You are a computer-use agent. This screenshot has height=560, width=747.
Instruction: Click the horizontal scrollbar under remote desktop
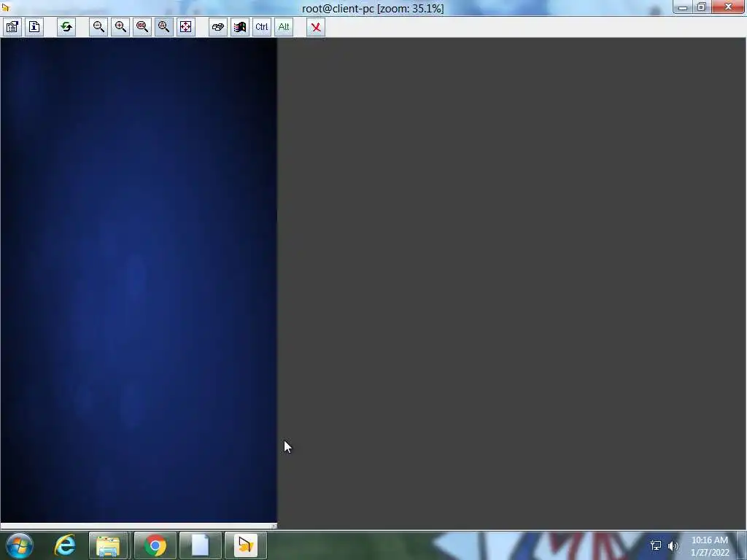138,526
